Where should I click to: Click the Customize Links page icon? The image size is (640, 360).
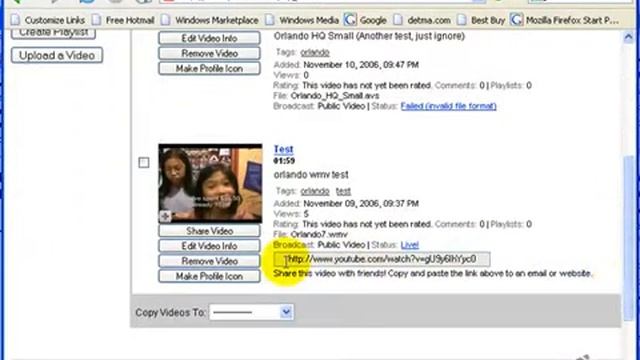(16, 20)
